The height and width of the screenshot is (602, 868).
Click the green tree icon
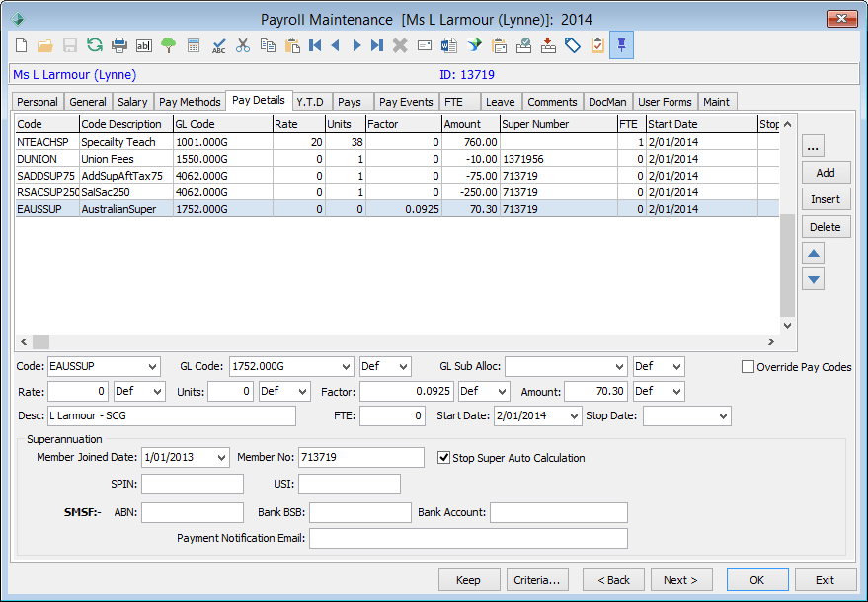[168, 45]
